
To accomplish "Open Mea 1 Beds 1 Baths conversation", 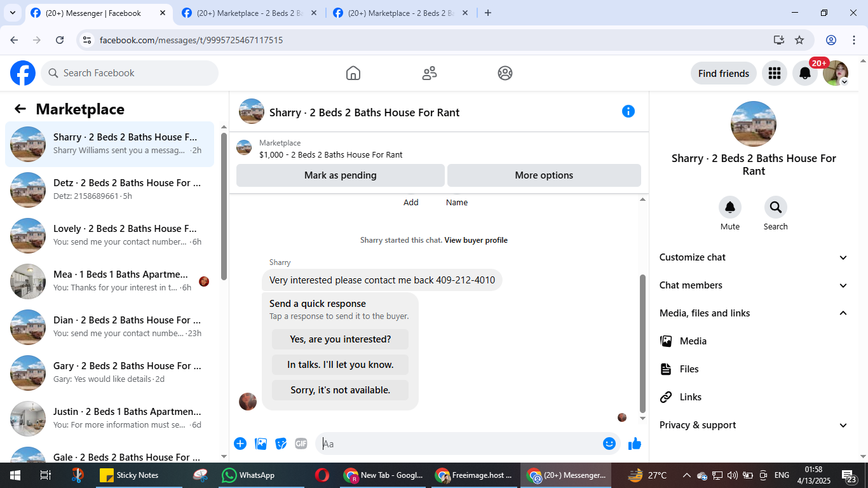I will pyautogui.click(x=109, y=281).
